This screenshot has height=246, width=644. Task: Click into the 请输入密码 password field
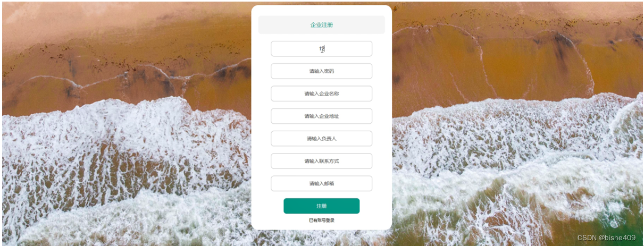(322, 71)
